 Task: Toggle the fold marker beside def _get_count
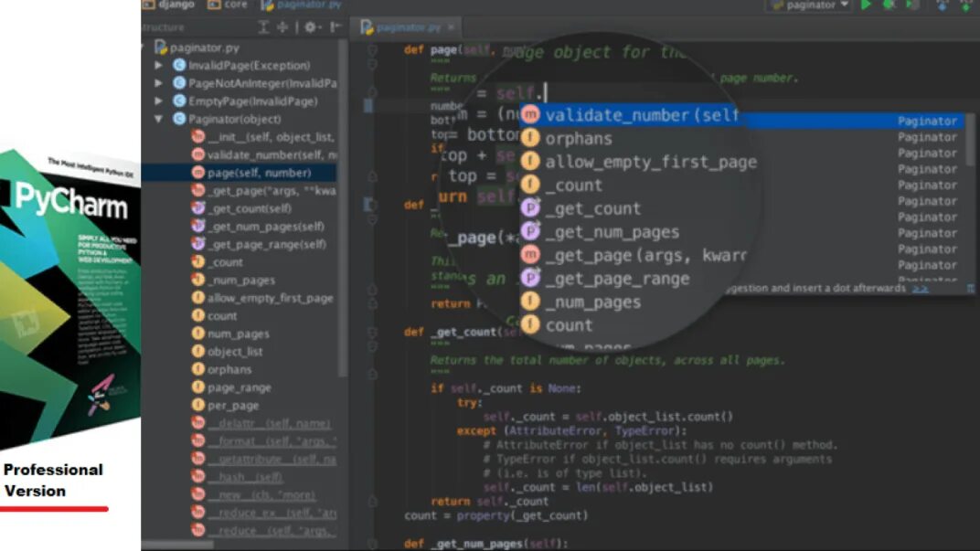click(x=372, y=332)
